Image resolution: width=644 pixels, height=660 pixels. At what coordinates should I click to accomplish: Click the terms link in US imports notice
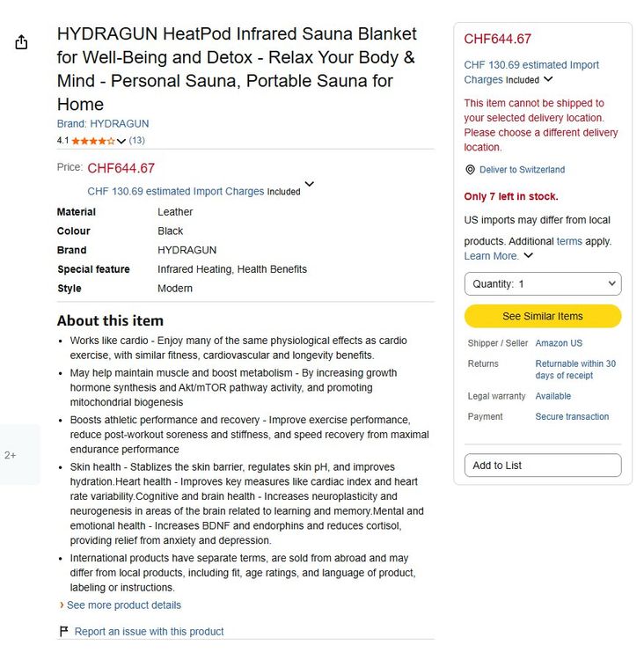[569, 241]
